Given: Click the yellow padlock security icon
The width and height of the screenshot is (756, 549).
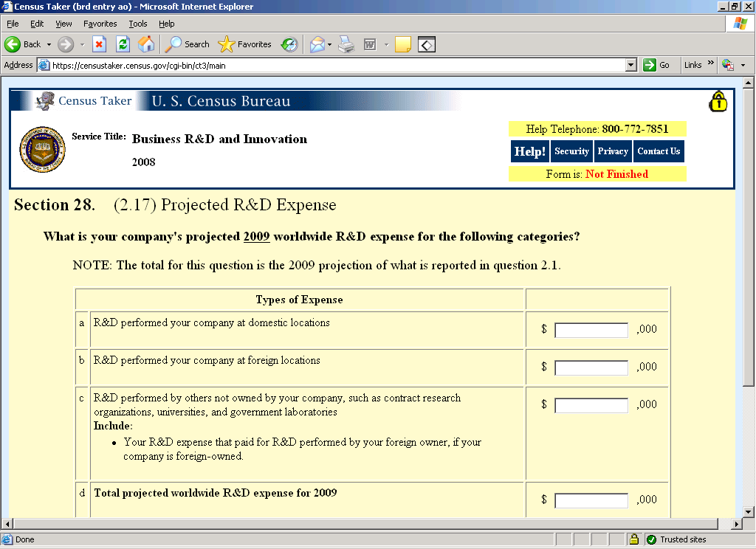Looking at the screenshot, I should [718, 102].
